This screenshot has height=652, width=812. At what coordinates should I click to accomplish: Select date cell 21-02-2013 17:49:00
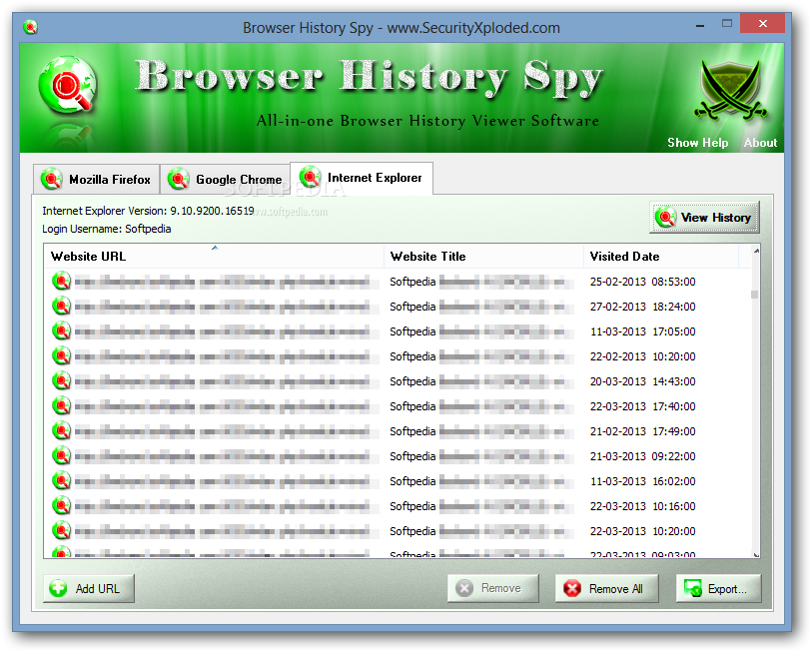(642, 431)
